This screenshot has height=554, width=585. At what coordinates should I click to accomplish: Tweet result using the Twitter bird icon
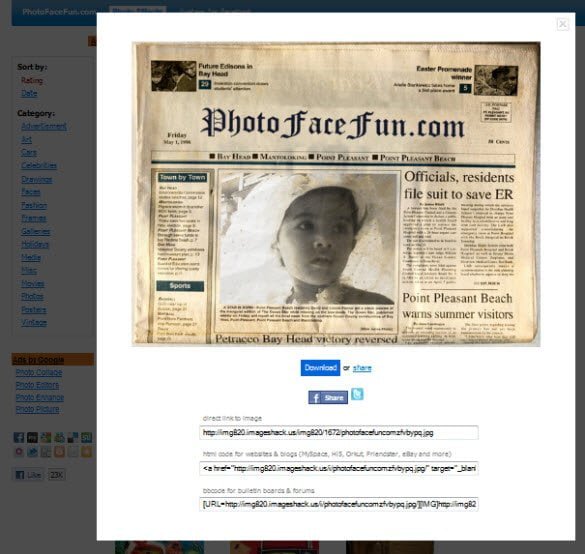[357, 394]
